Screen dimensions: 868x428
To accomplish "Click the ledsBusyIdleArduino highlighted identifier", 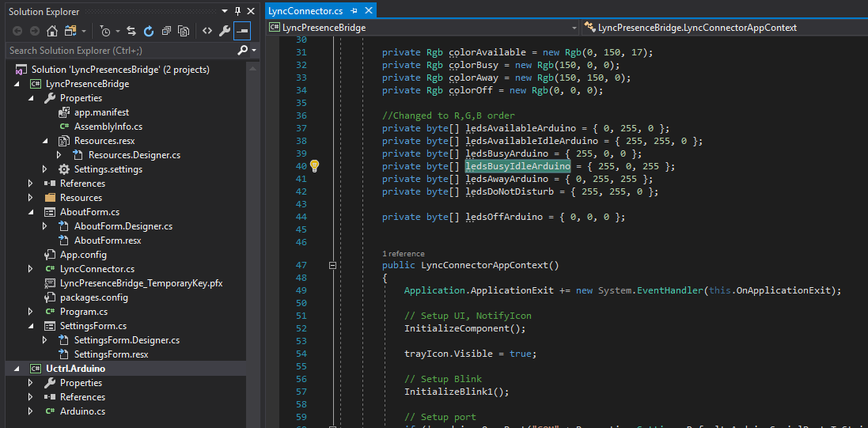I will point(517,166).
